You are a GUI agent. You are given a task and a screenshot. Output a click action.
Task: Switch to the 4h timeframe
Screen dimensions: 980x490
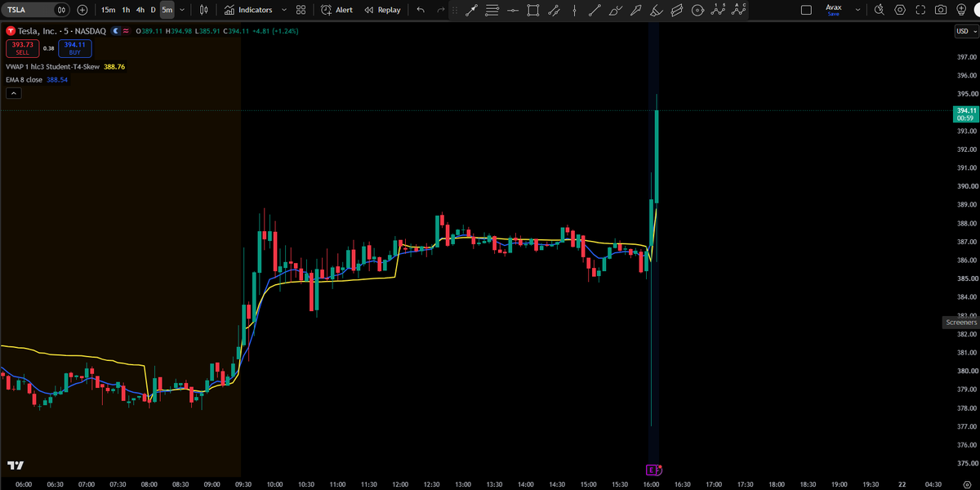point(140,10)
